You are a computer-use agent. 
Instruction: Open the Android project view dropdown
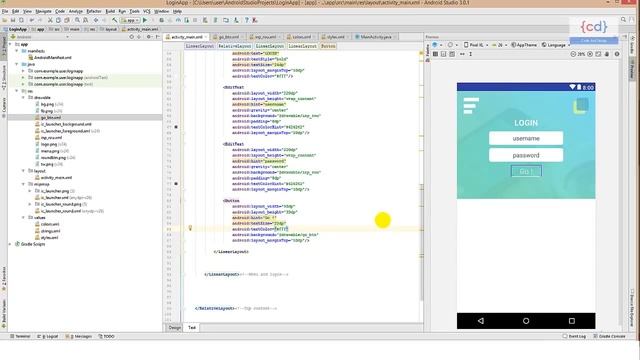pyautogui.click(x=40, y=37)
